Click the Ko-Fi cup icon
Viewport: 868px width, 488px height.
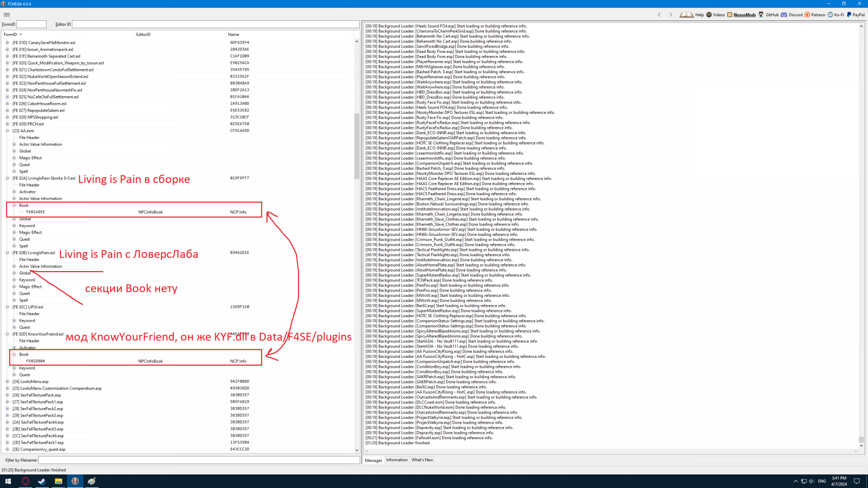830,14
